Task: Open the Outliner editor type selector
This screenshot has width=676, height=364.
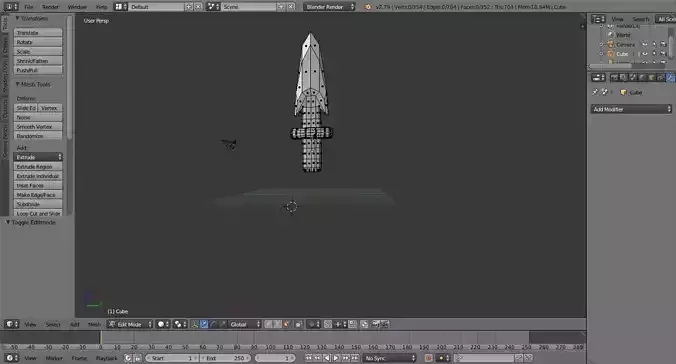Action: pos(598,19)
